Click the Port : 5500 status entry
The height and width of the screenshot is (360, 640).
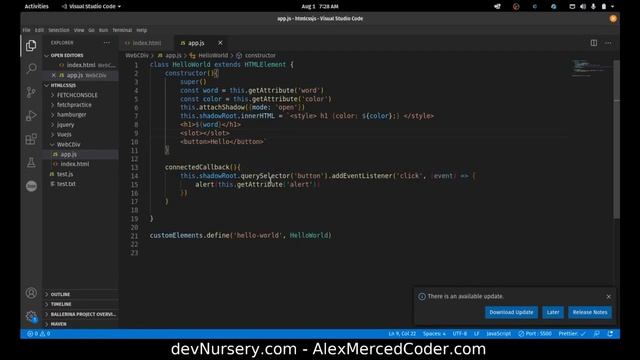[535, 333]
